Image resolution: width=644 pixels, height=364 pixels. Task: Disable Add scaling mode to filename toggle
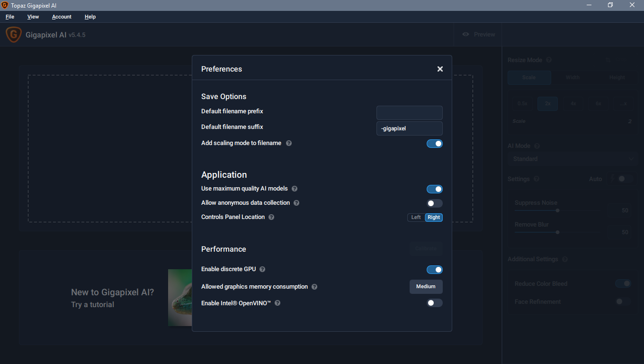[x=434, y=144]
